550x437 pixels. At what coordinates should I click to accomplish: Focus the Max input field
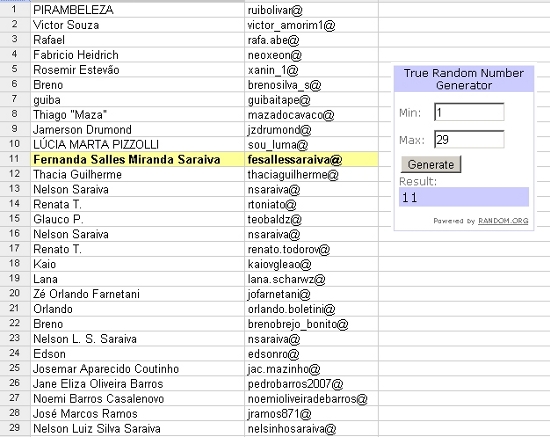tap(469, 140)
